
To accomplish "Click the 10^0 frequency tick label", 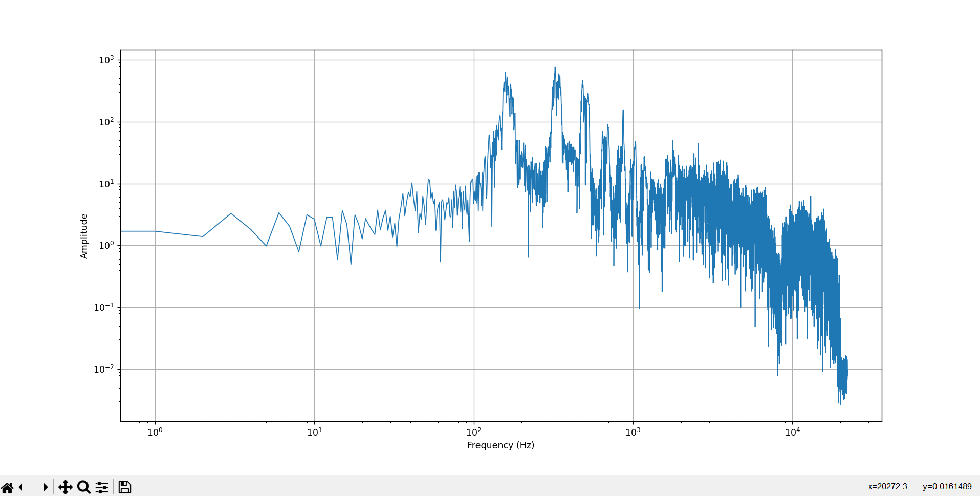I will point(155,432).
